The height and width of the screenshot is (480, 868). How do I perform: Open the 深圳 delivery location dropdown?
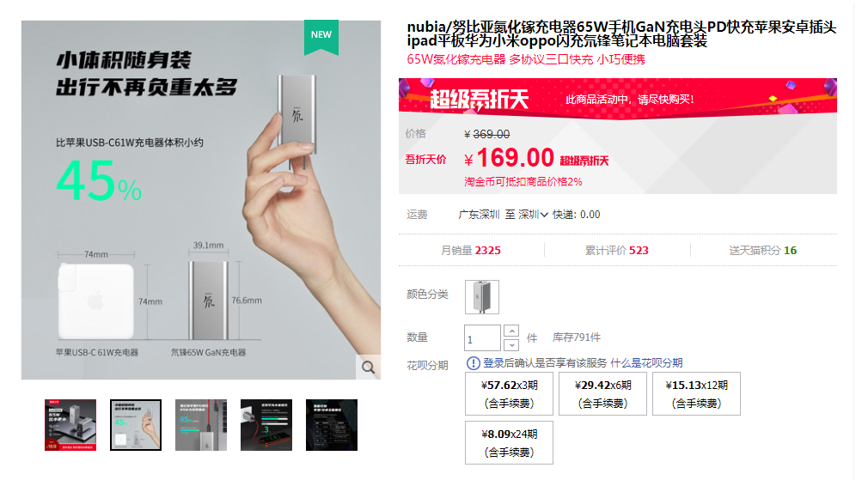(x=533, y=215)
